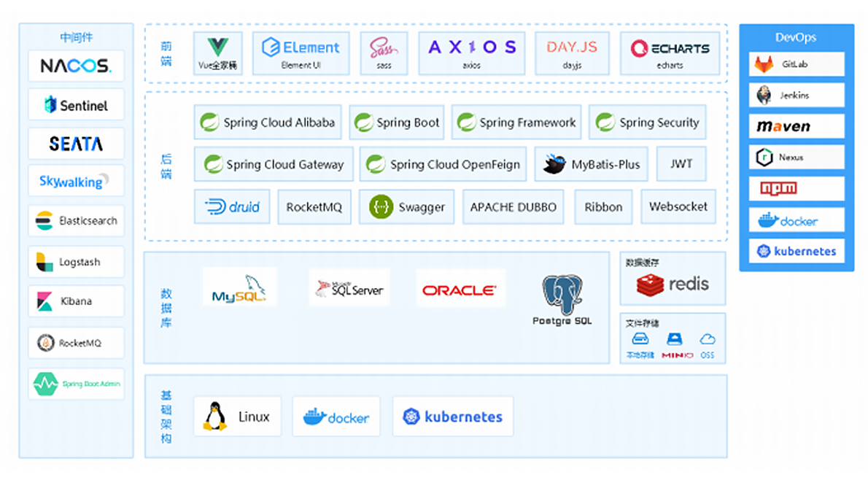868x480 pixels.
Task: Click the PostgreSQL elephant logo
Action: (x=562, y=295)
